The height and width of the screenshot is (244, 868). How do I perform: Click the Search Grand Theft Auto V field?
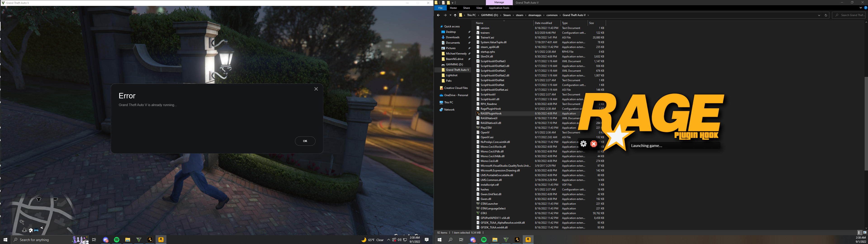pyautogui.click(x=849, y=15)
